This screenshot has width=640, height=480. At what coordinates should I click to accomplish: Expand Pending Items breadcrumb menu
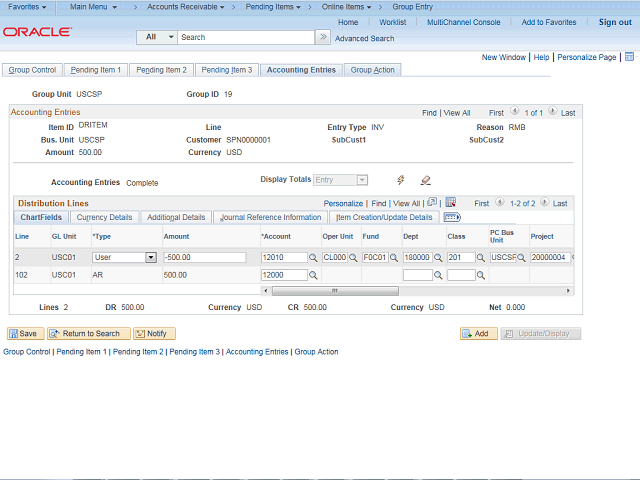tap(273, 7)
